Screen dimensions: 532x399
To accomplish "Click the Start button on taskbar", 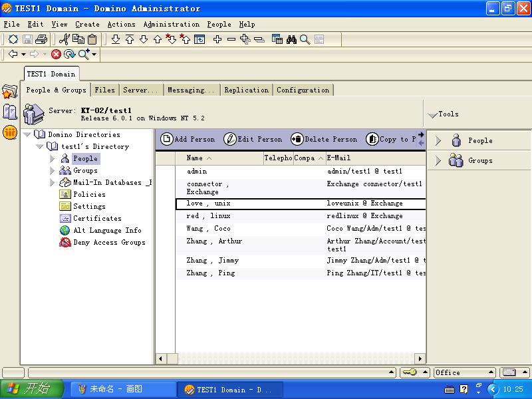I will [x=31, y=389].
